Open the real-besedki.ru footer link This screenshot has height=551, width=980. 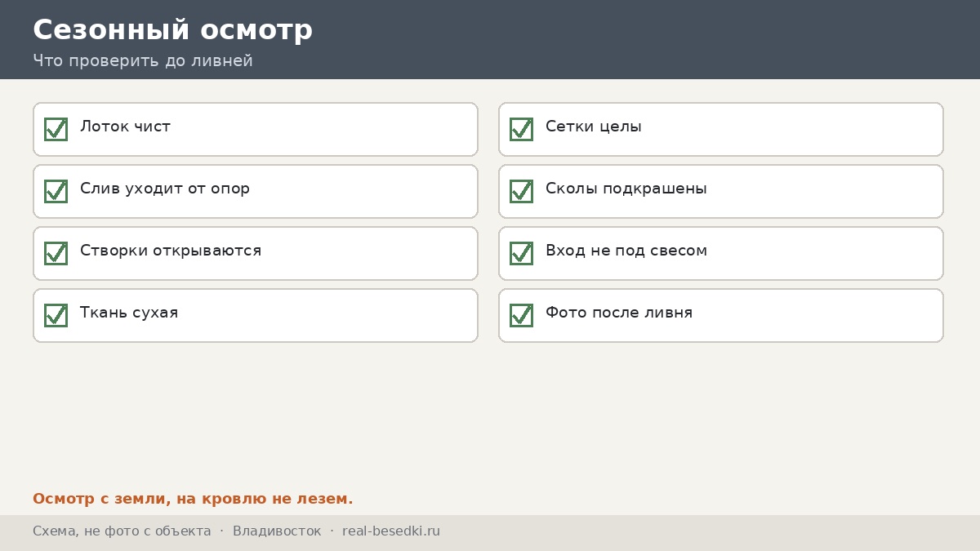pos(391,531)
